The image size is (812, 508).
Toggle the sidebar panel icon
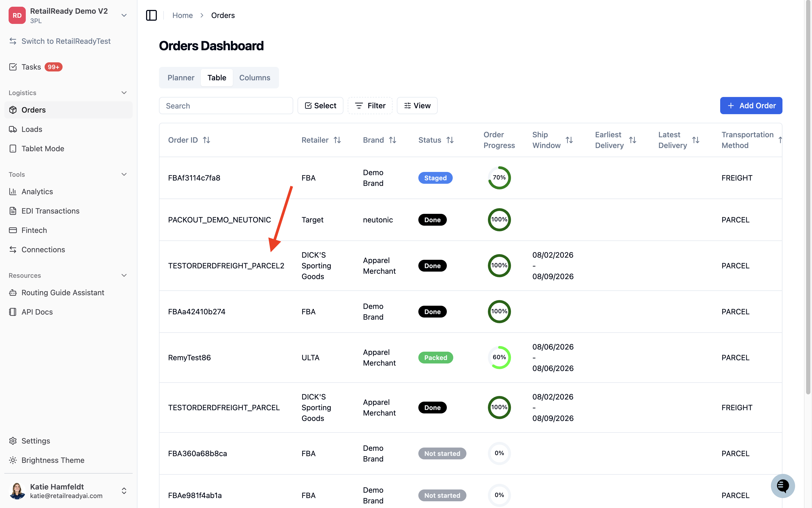(151, 15)
